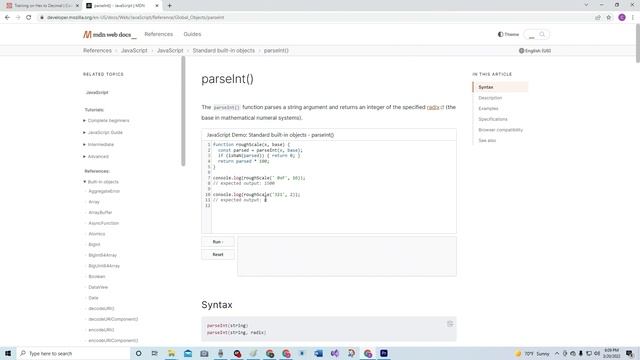Viewport: 640px width, 360px height.
Task: Click the site lock icon in address bar
Action: coord(42,18)
